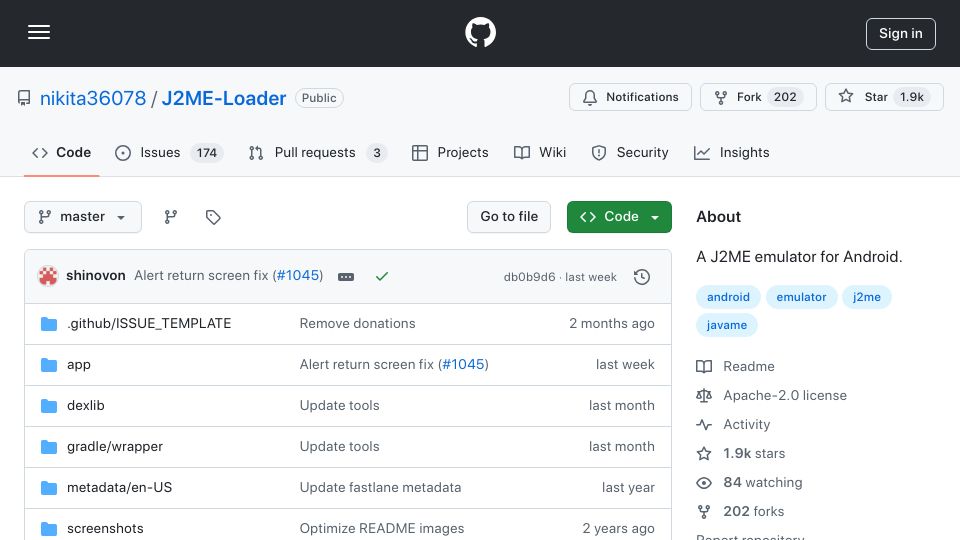Open the screenshots folder
This screenshot has width=960, height=540.
coord(105,528)
